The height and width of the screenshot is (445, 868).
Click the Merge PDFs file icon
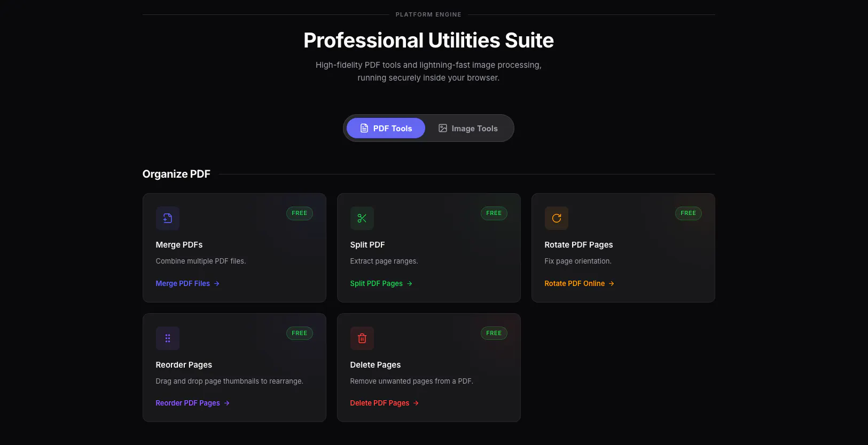coord(168,218)
